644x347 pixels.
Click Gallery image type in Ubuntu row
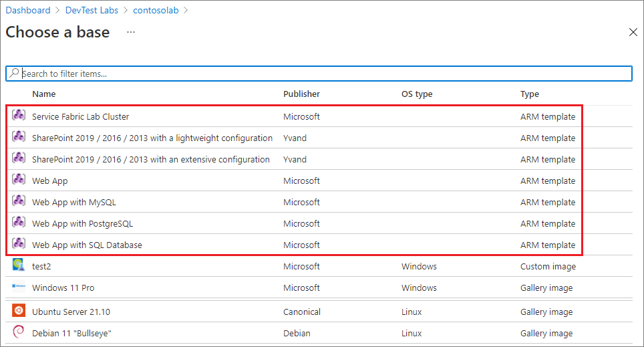[546, 312]
